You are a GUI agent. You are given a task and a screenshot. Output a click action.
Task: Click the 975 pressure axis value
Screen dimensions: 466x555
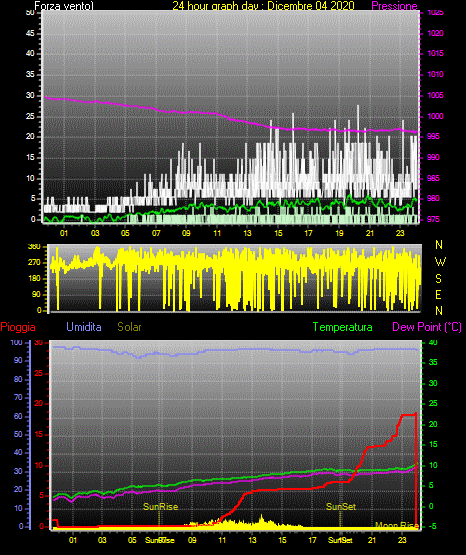[433, 219]
